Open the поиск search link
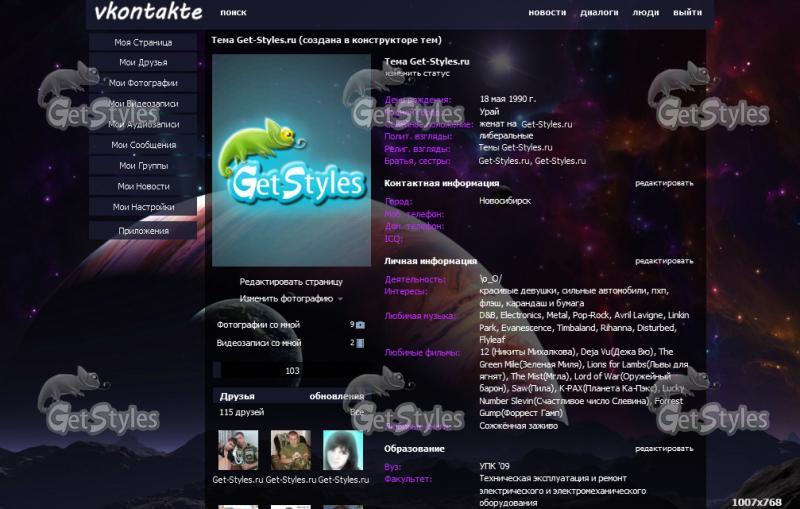Screen dimensions: 800x509 [233, 13]
